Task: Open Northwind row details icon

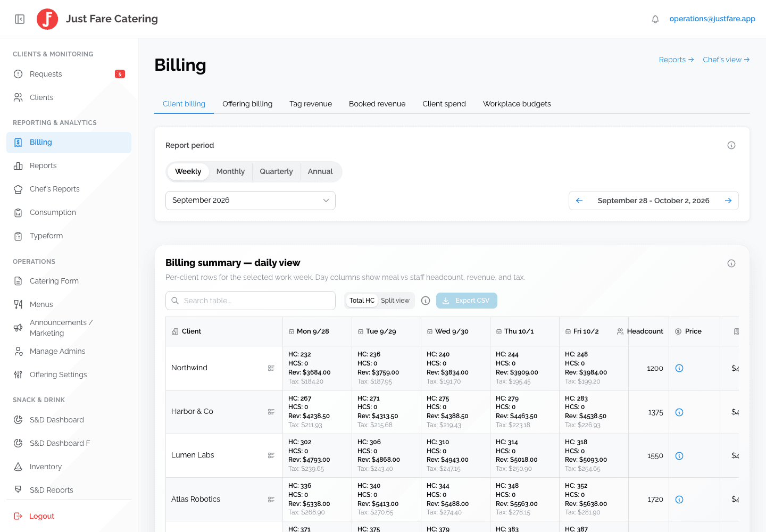Action: (271, 368)
